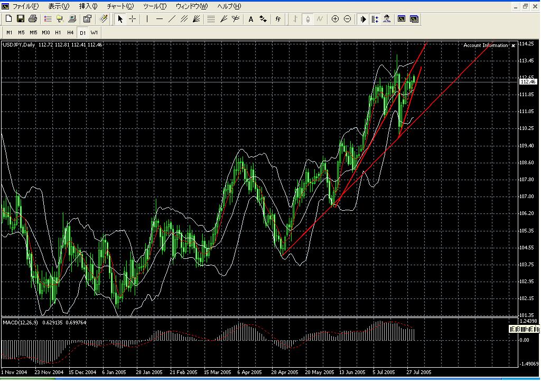Switch to candlestick chart mode
This screenshot has width=541, height=392.
307,19
